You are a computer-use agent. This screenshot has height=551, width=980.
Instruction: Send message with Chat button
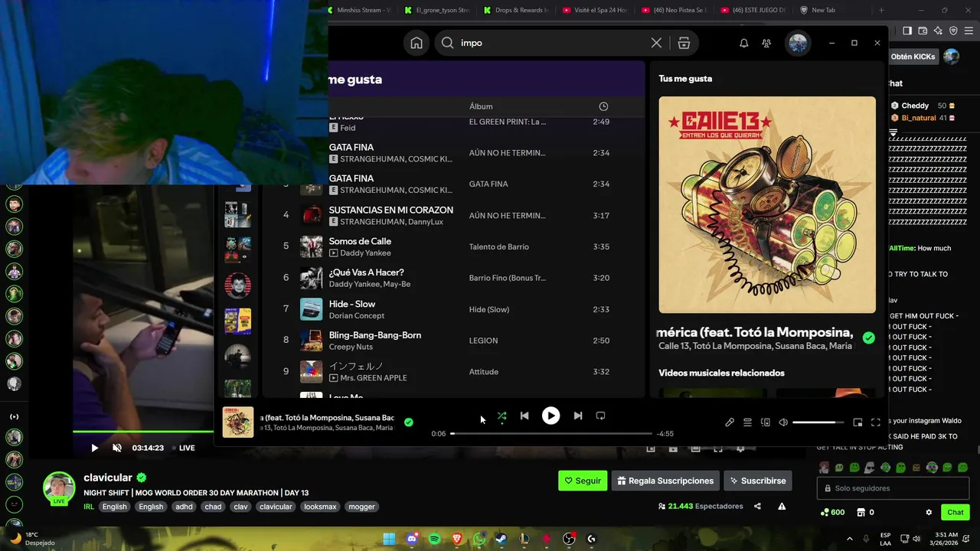[955, 512]
